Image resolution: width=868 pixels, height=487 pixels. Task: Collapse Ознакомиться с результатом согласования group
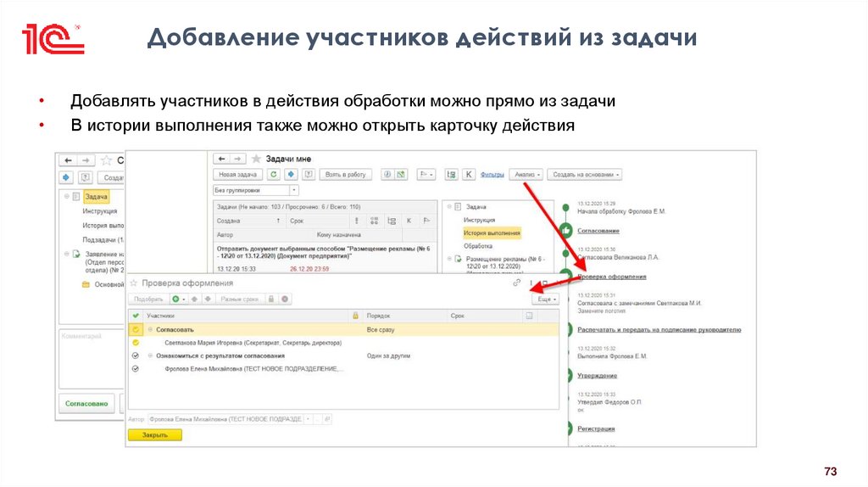pos(150,355)
